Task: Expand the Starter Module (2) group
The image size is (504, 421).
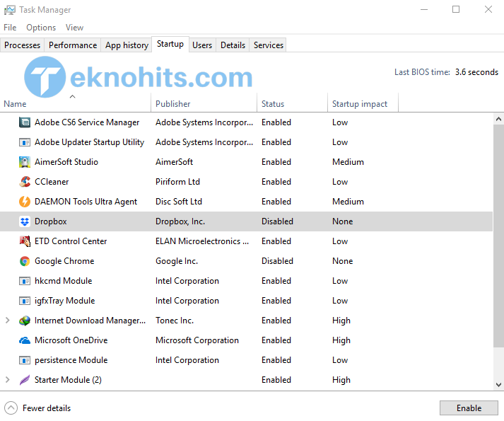Action: click(8, 380)
